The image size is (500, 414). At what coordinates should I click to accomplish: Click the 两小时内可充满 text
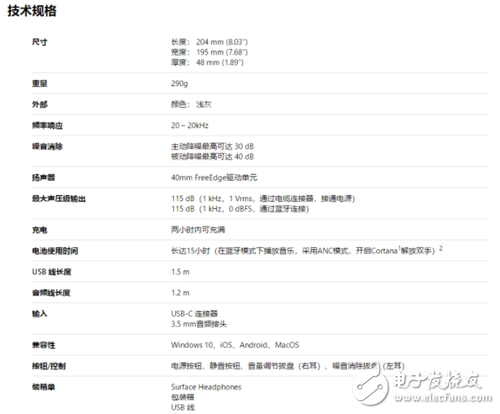coord(198,230)
